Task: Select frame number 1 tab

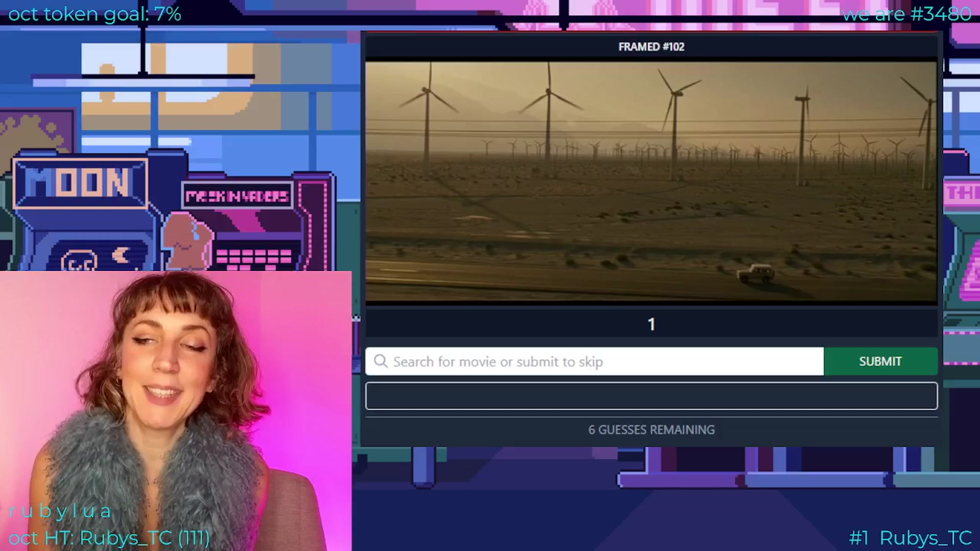Action: tap(651, 324)
